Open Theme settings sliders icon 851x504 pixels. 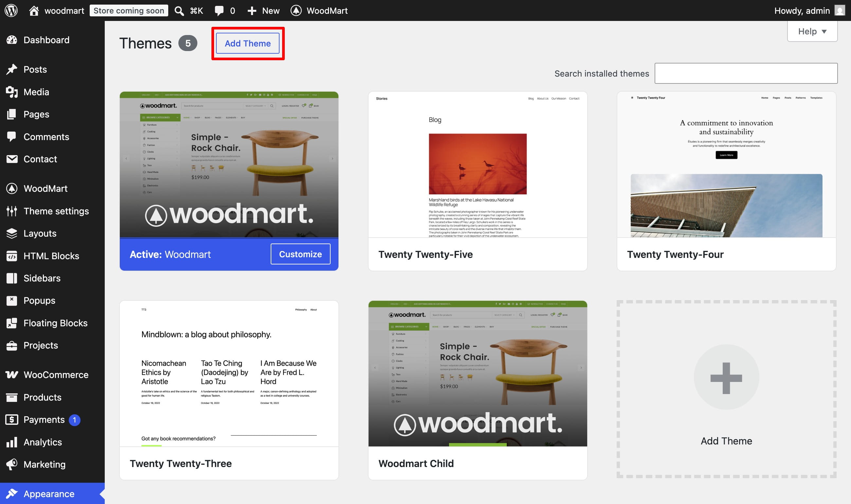click(x=12, y=211)
